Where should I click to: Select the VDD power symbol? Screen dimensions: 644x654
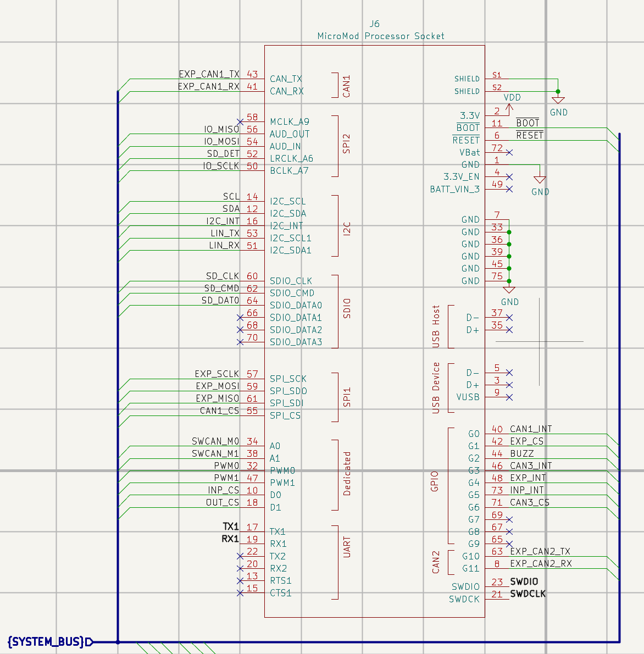(509, 105)
